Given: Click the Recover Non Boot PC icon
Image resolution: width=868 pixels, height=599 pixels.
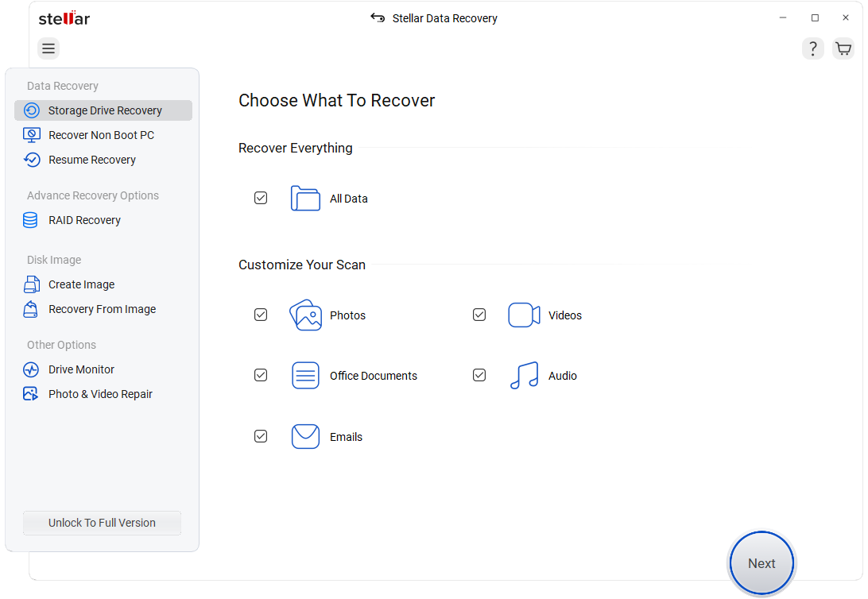Looking at the screenshot, I should click(x=32, y=135).
